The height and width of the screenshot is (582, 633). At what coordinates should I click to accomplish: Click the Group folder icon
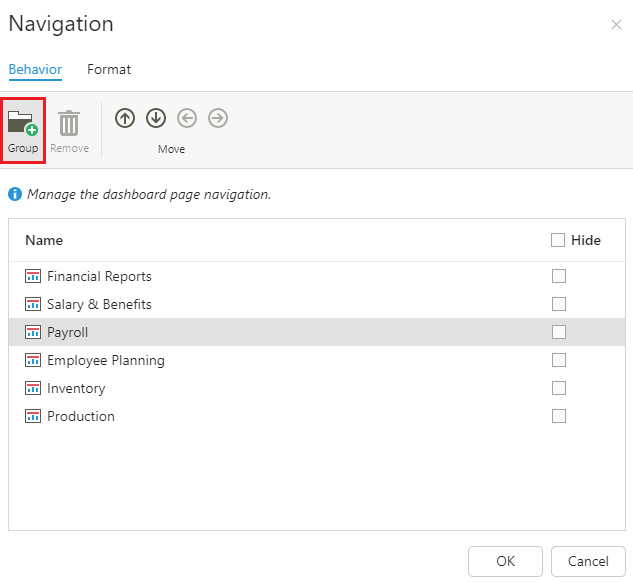[x=23, y=123]
